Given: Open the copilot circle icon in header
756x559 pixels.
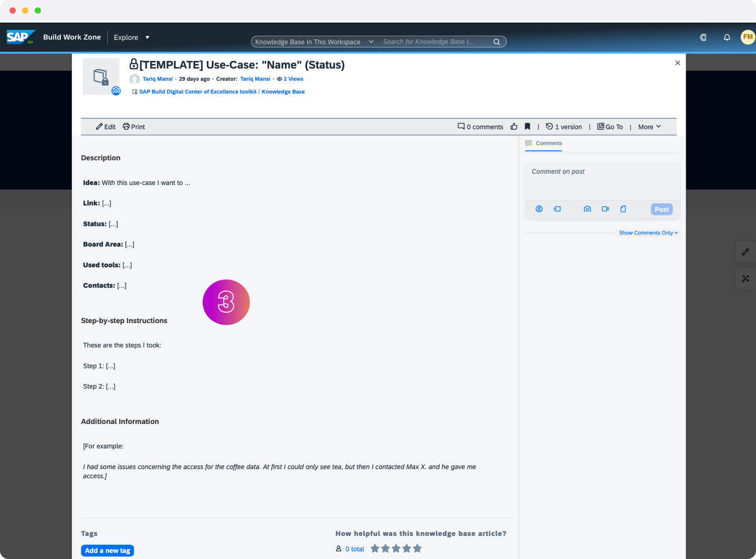Looking at the screenshot, I should point(703,37).
